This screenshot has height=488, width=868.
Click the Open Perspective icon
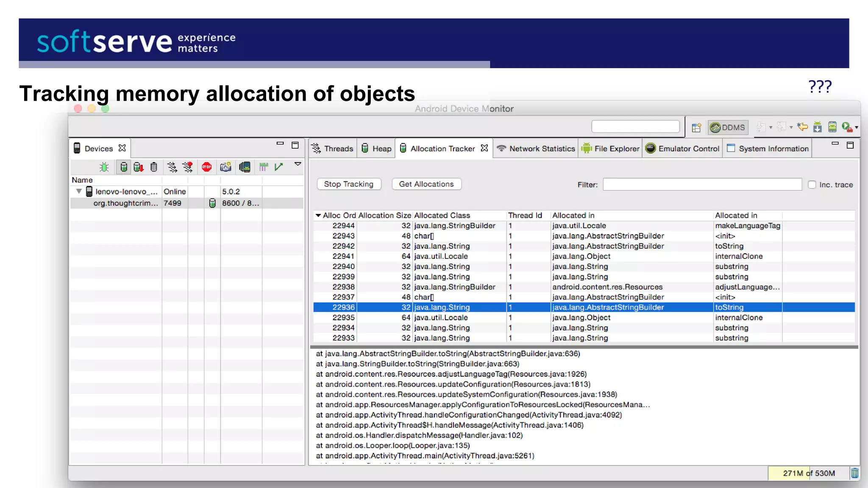coord(696,128)
